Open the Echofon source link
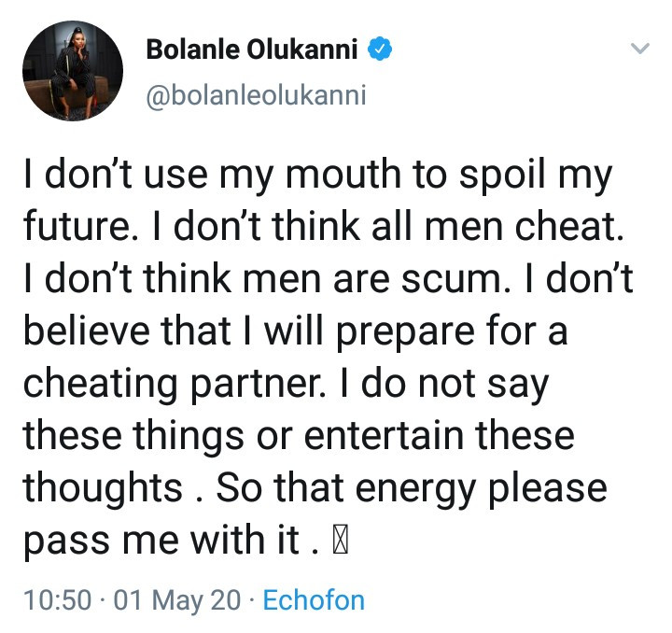The width and height of the screenshot is (672, 633). [314, 600]
